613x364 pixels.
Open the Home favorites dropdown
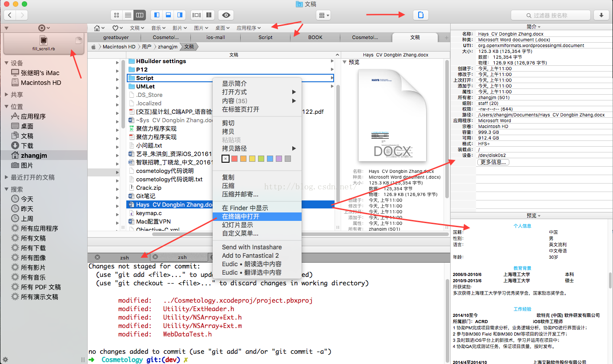99,28
